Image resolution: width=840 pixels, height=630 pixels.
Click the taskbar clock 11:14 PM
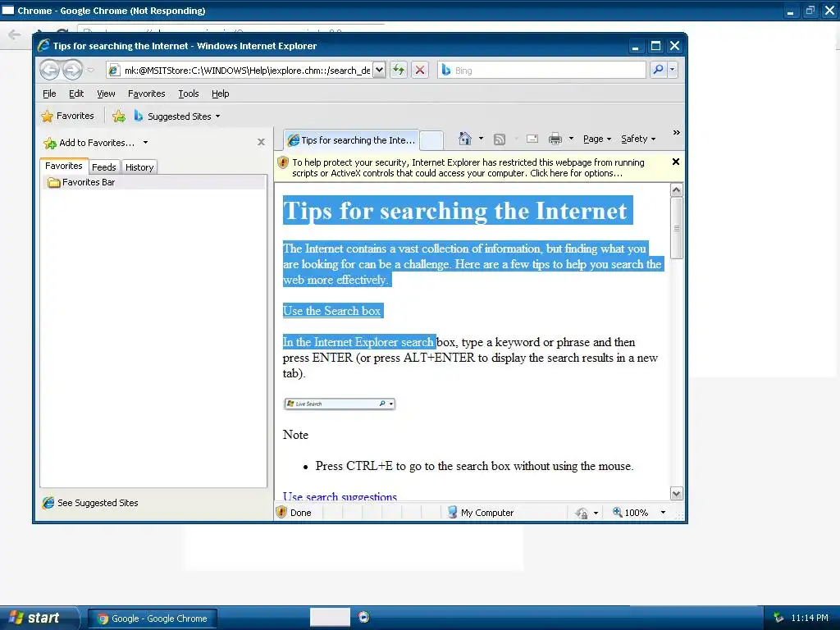coord(810,618)
